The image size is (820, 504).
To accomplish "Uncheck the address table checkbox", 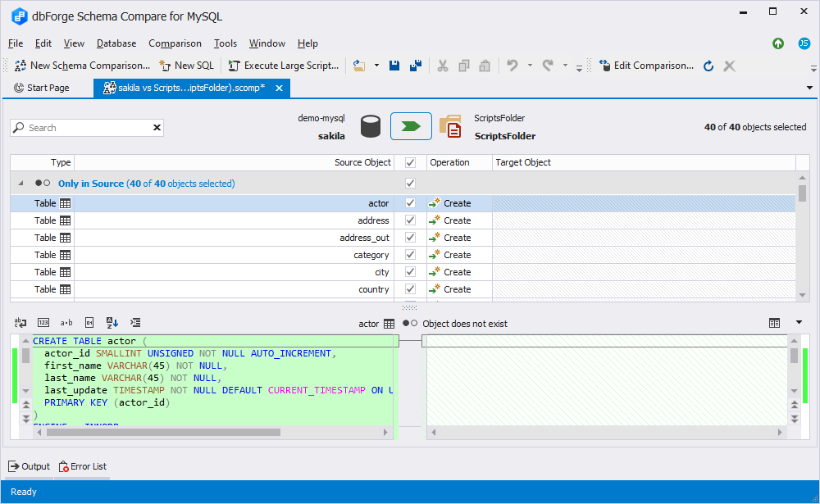I will coord(411,220).
